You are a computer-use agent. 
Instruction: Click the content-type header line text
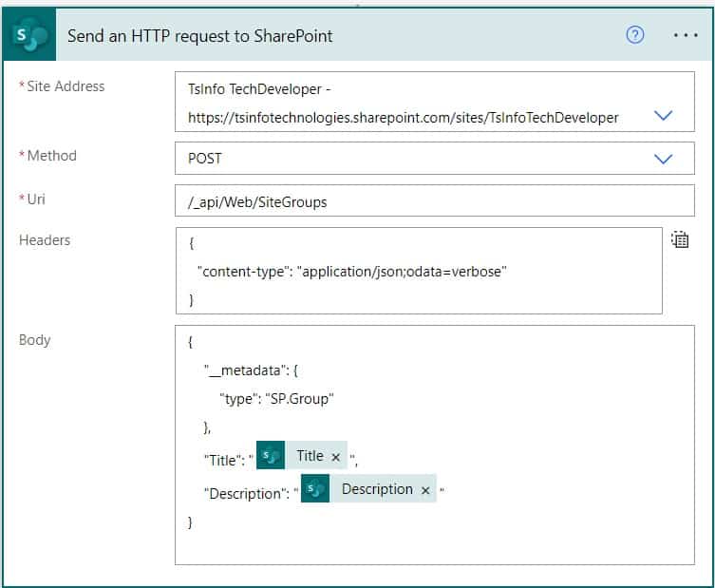[351, 272]
